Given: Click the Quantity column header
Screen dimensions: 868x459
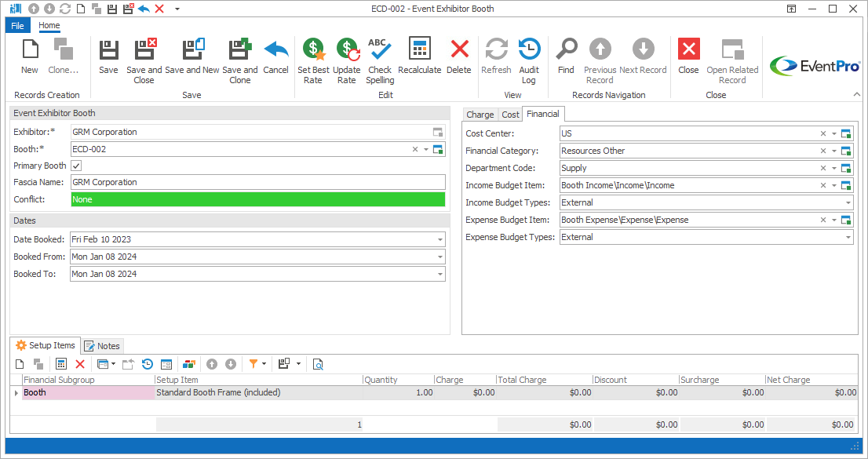Looking at the screenshot, I should click(x=399, y=380).
